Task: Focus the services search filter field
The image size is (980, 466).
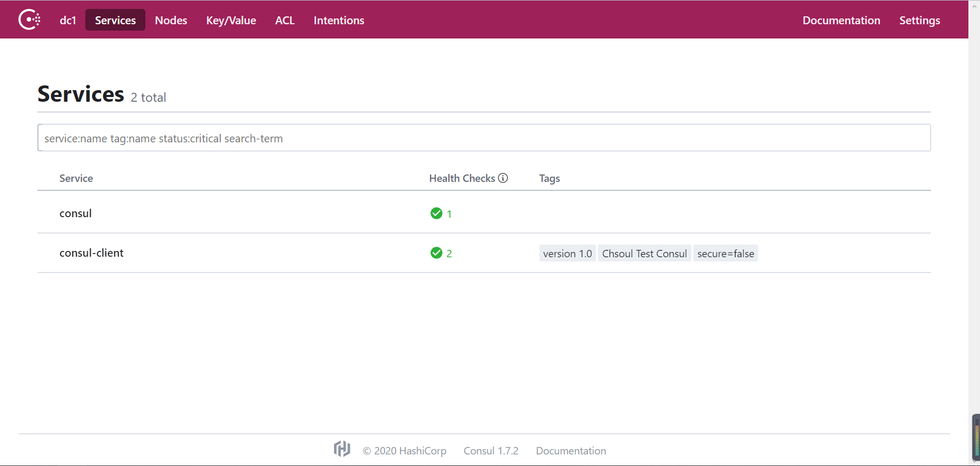Action: click(484, 138)
